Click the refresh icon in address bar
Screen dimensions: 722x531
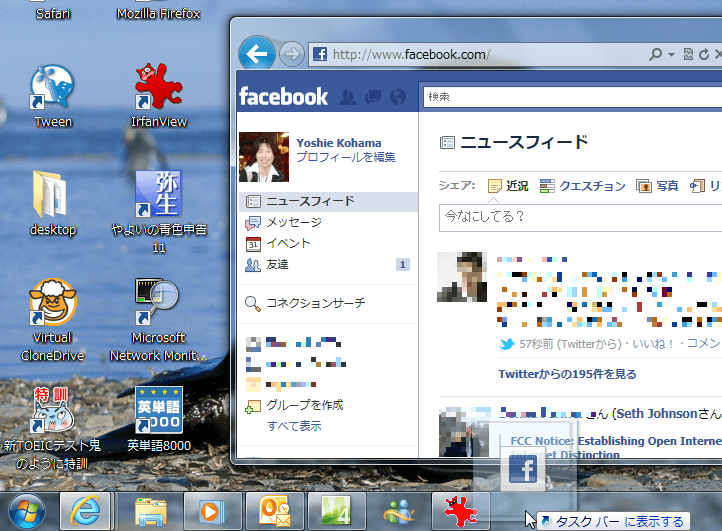pos(704,54)
